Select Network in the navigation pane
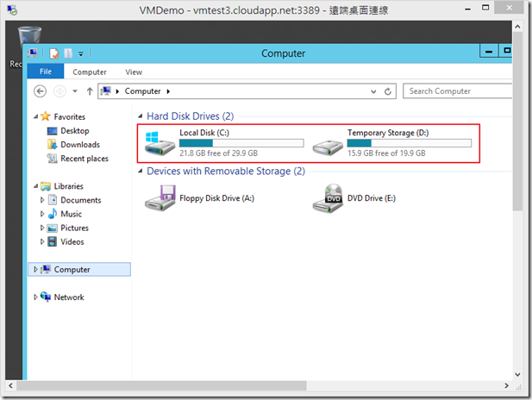The image size is (532, 400). 69,297
